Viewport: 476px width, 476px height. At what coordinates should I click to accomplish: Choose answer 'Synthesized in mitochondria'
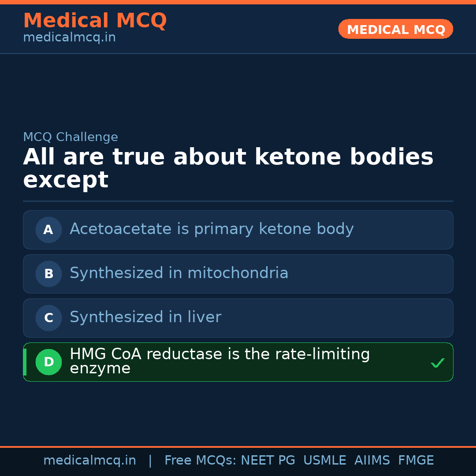coord(179,273)
